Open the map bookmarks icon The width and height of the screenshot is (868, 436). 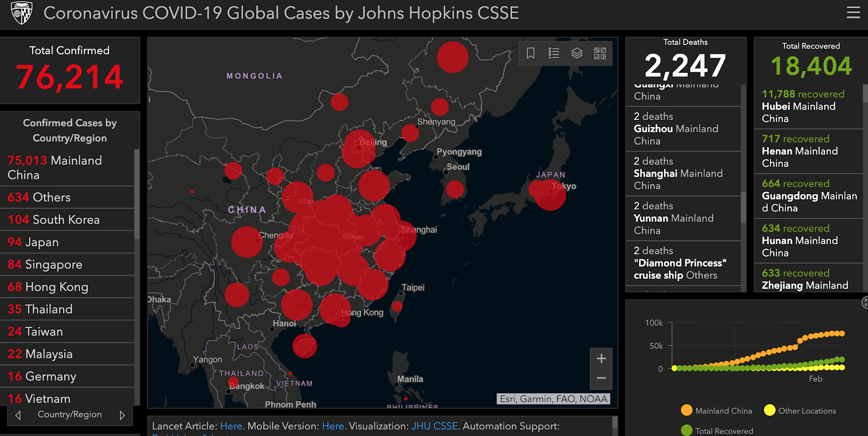531,53
